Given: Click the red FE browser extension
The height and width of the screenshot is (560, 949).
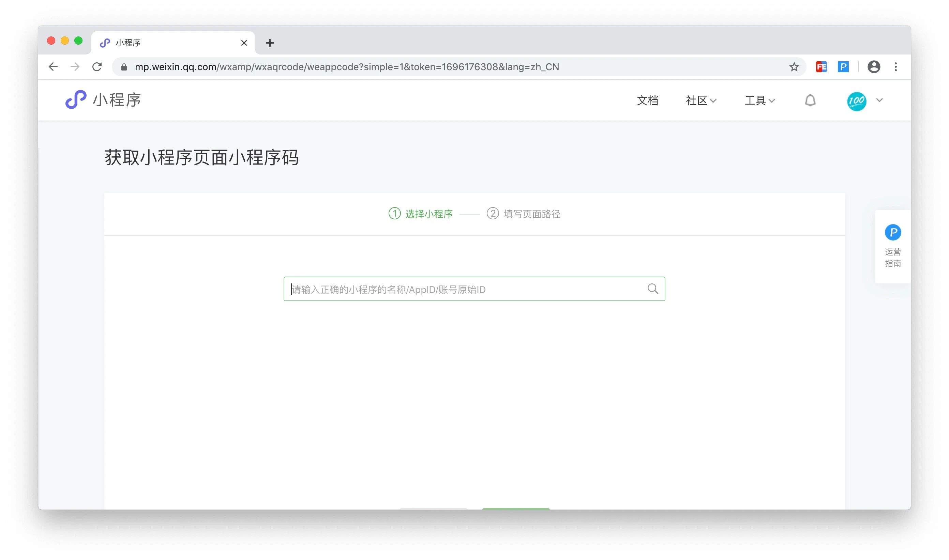Looking at the screenshot, I should 821,67.
